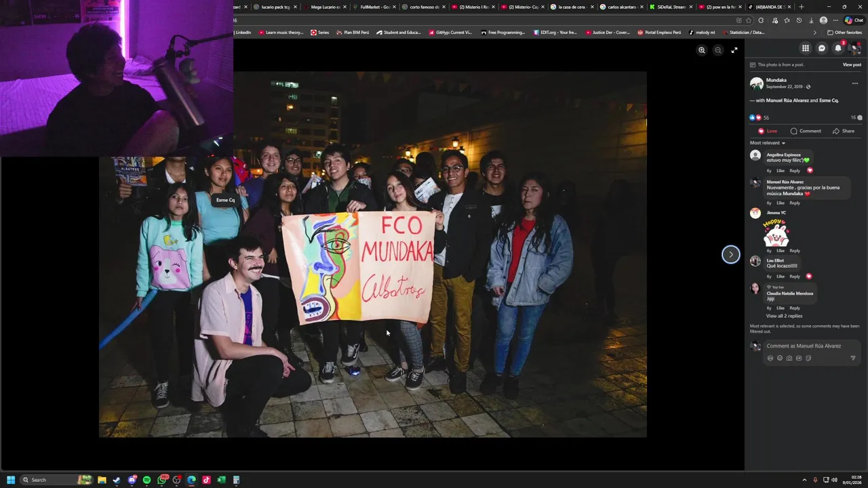
Task: Open Claudia Natalia Mendoza's profile name
Action: (x=790, y=293)
